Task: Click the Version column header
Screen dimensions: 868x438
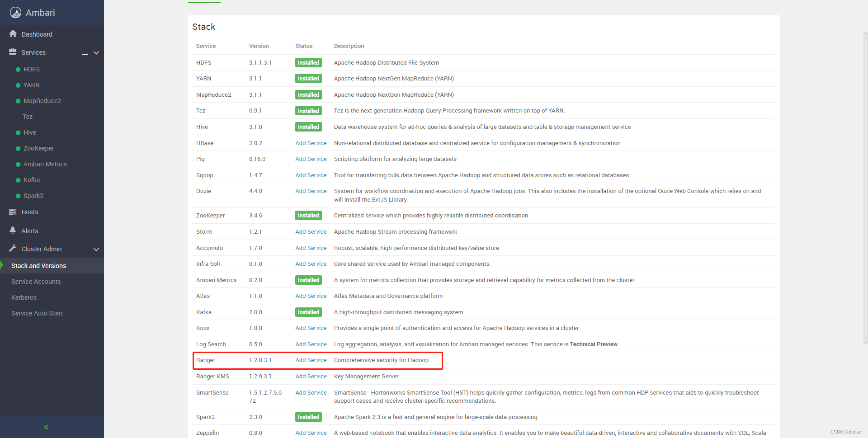Action: (x=259, y=46)
